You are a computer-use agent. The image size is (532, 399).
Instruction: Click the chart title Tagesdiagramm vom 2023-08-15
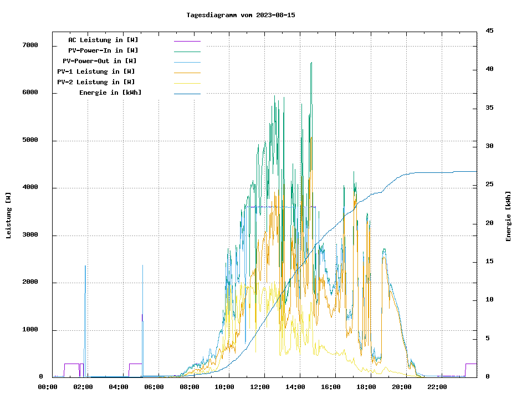(x=241, y=15)
